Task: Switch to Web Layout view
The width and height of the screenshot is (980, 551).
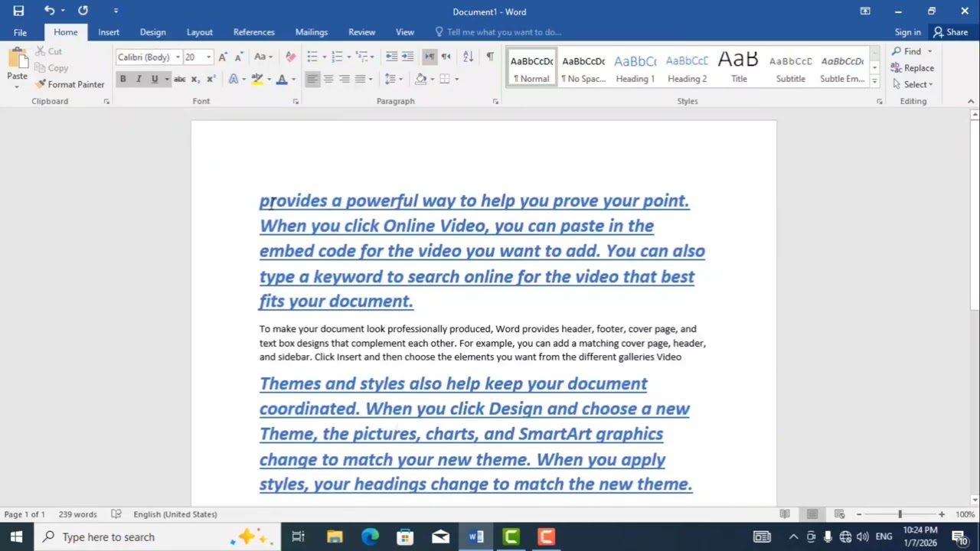Action: (x=840, y=514)
